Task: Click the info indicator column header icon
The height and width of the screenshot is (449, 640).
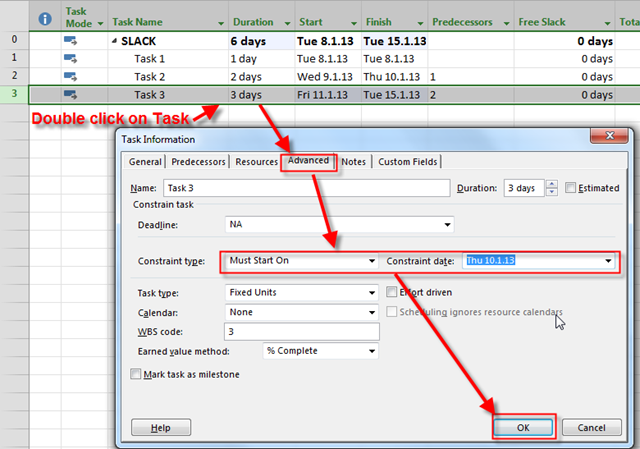Action: click(44, 17)
